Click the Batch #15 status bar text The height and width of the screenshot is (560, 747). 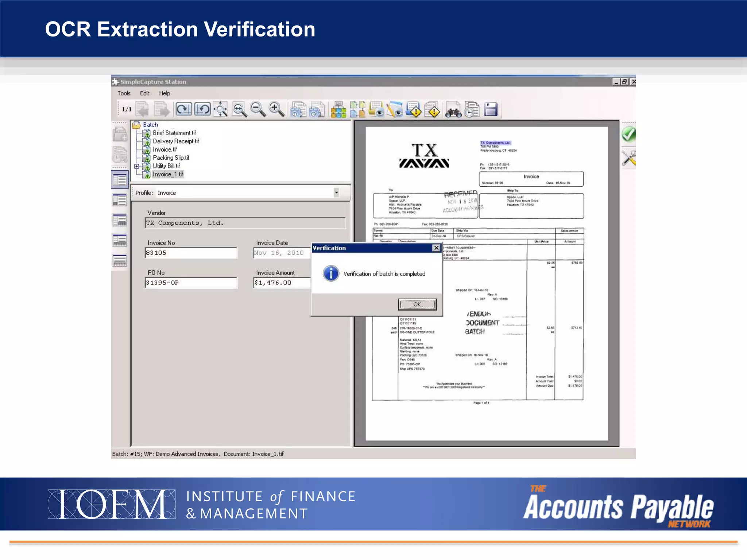click(198, 454)
